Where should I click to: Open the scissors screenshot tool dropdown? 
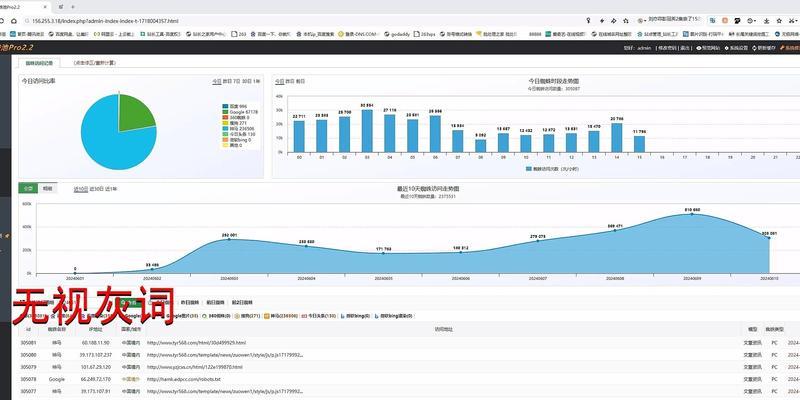coord(793,21)
